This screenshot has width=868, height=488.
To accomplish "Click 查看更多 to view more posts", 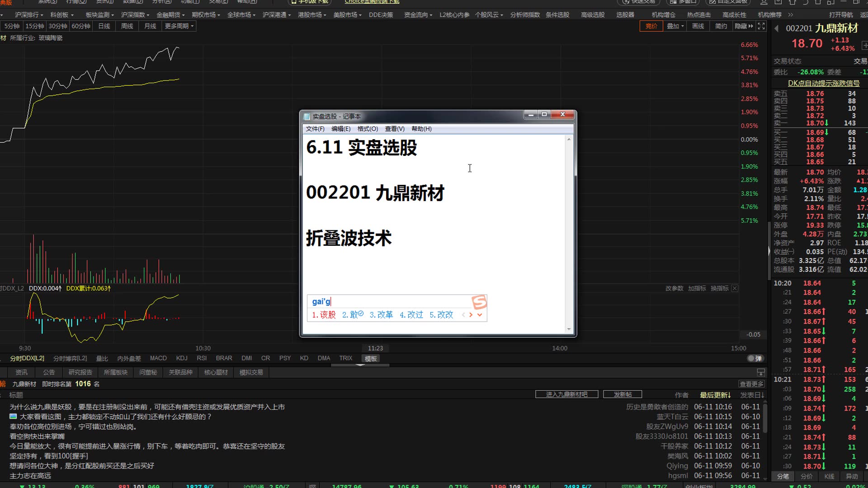I will coord(751,384).
